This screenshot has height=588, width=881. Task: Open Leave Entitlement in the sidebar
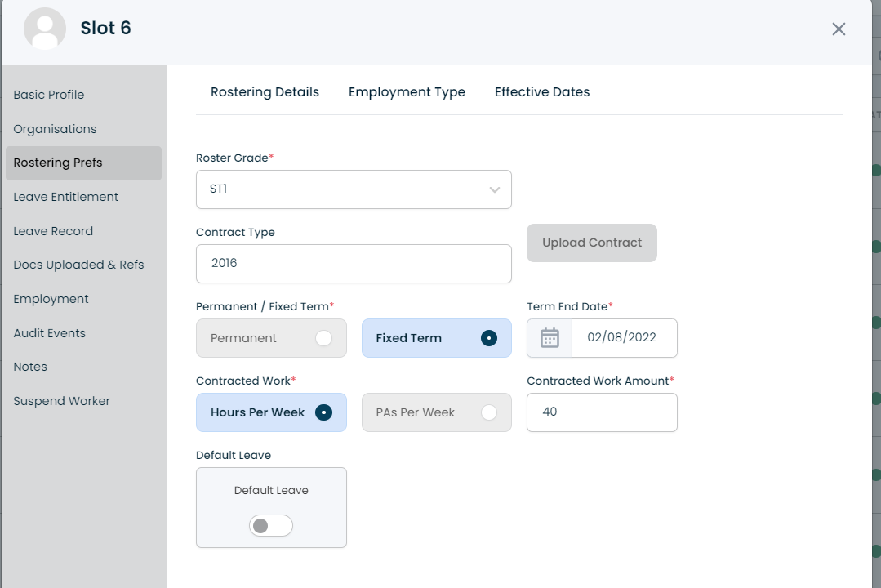[84, 198]
